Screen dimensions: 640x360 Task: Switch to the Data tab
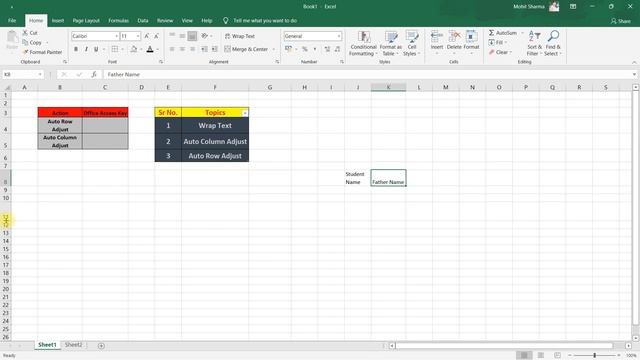(x=143, y=20)
